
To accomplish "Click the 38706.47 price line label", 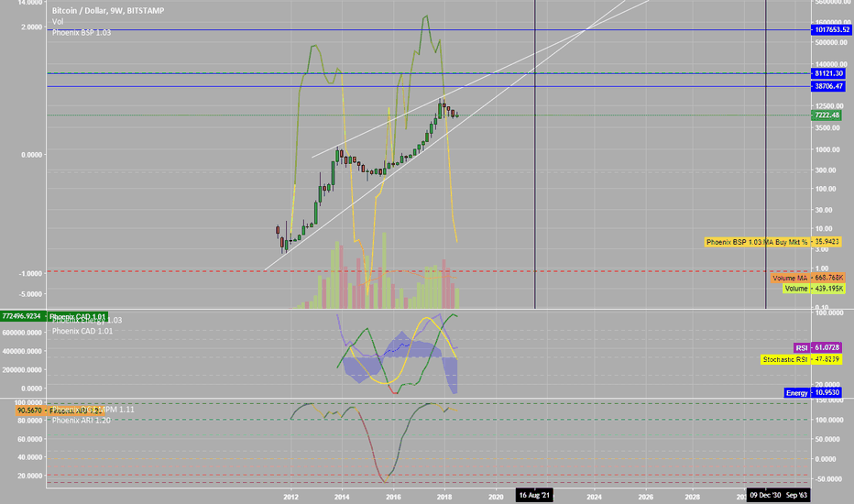I will coord(828,86).
